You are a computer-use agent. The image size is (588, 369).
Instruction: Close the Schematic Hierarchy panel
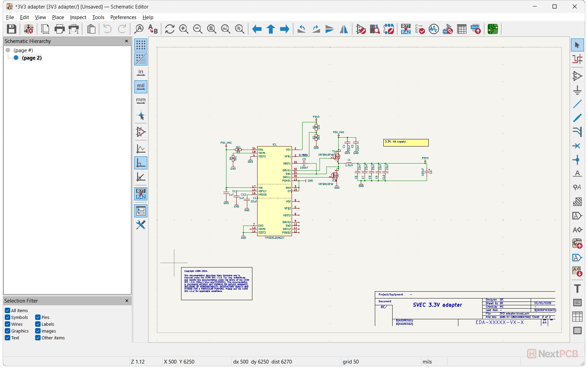pos(127,41)
